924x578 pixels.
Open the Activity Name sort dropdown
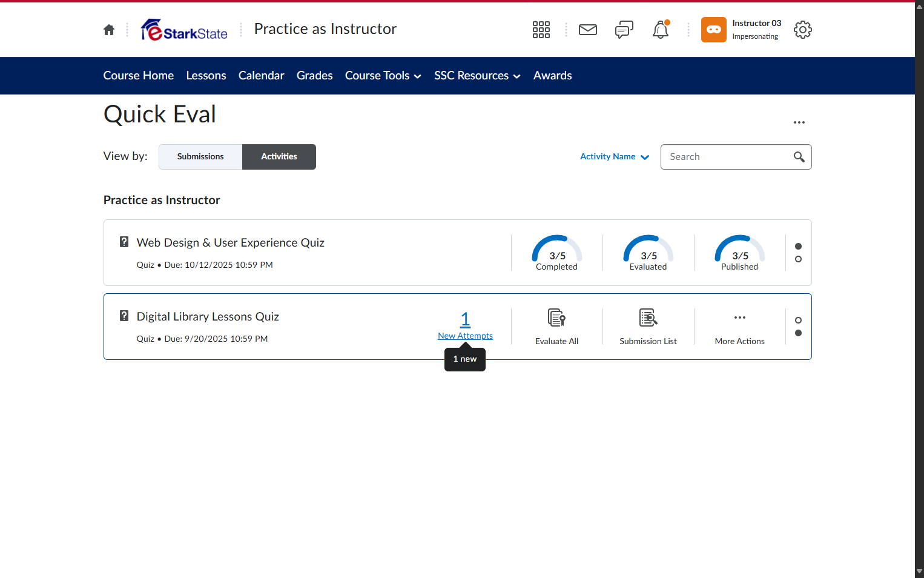[615, 156]
